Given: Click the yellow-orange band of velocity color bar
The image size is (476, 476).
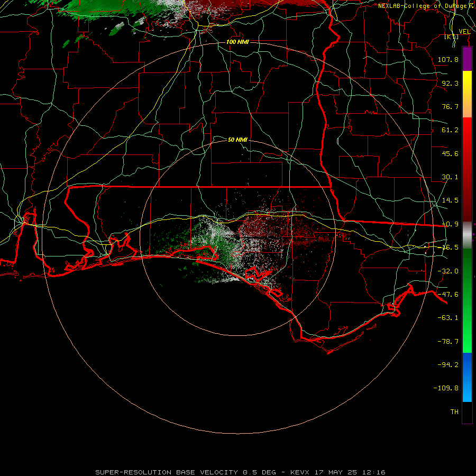Looking at the screenshot, I should 467,94.
